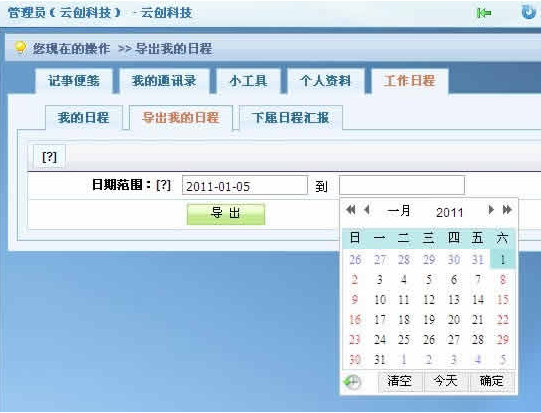Viewport: 541px width, 413px height.
Task: Open the 我的通讯录 tab
Action: click(x=164, y=81)
